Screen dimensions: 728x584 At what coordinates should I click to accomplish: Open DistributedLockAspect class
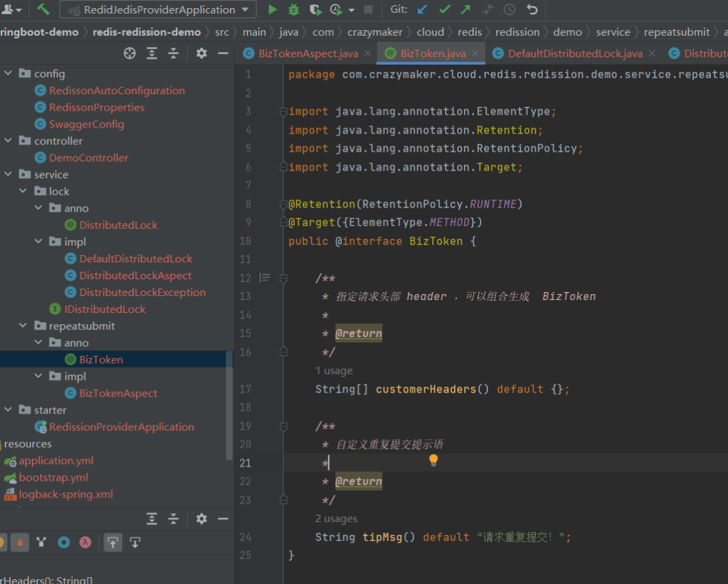coord(135,276)
